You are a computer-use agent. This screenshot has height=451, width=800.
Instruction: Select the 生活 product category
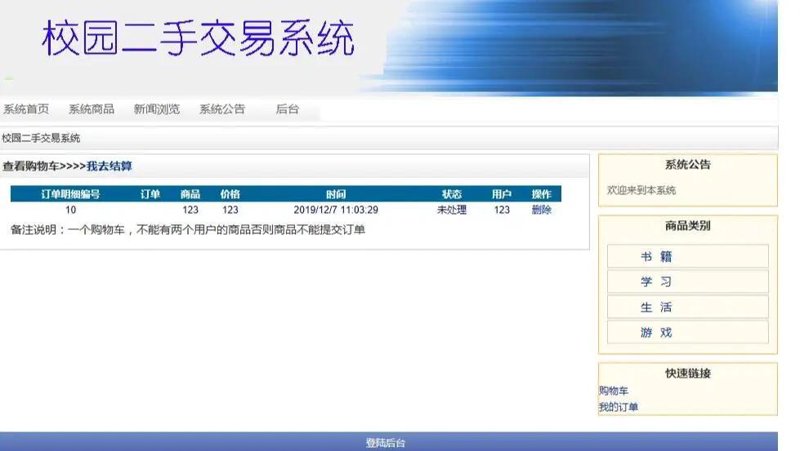[x=688, y=307]
